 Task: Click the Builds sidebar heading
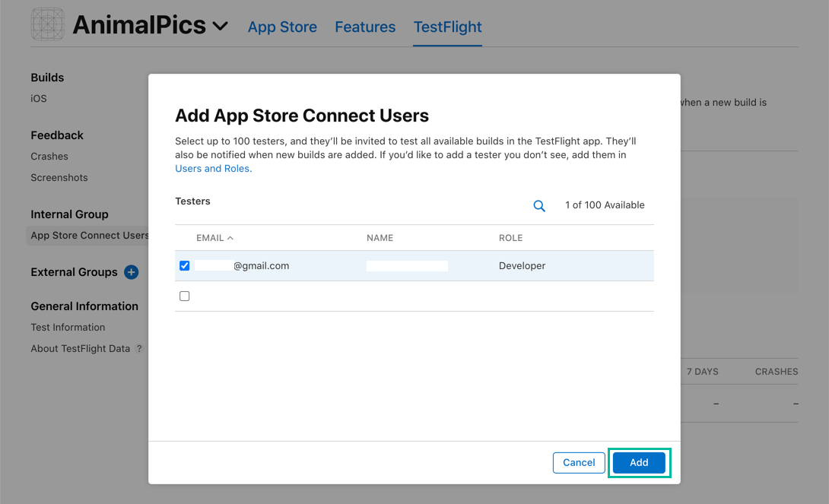point(47,78)
